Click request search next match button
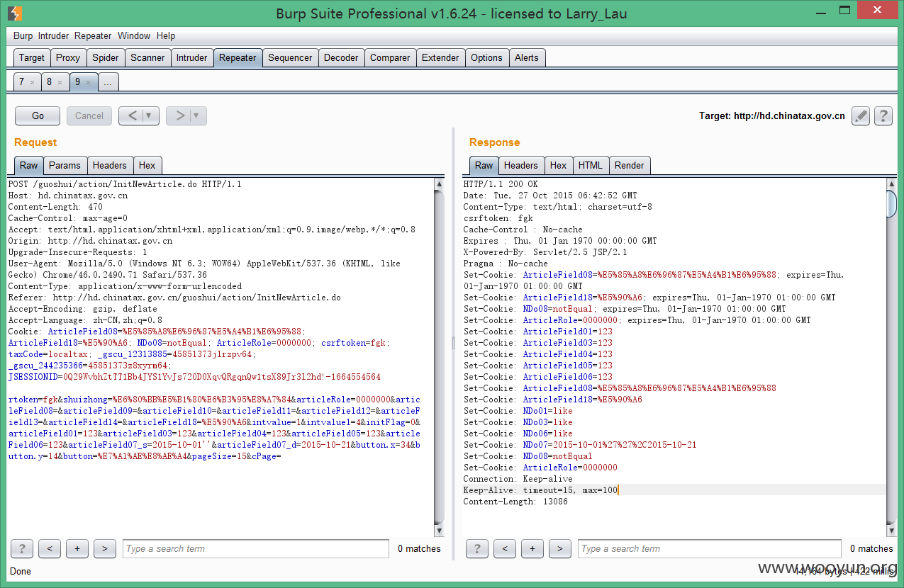Screen dimensions: 904x588 click(105, 548)
